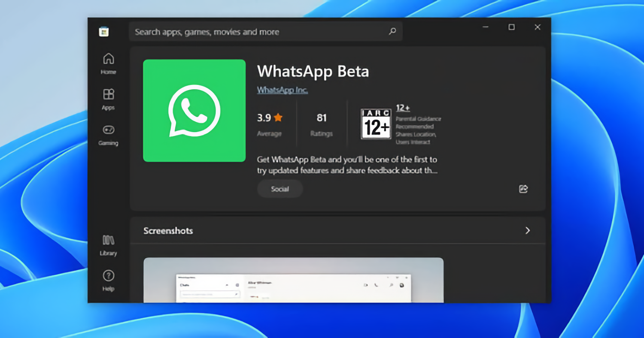Screen dimensions: 644x338
Task: Open Help from the sidebar
Action: [108, 281]
